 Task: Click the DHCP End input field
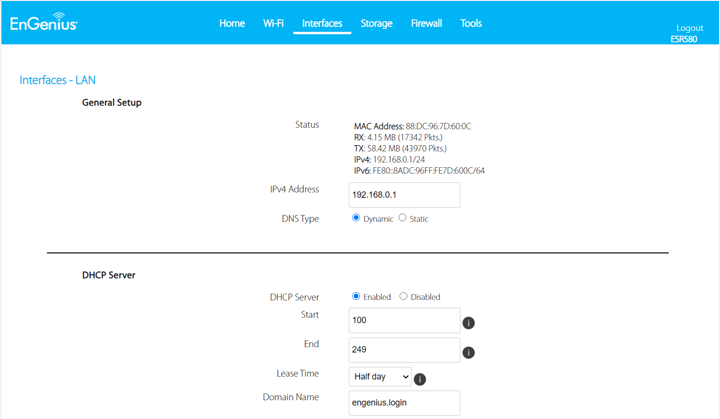(x=405, y=350)
